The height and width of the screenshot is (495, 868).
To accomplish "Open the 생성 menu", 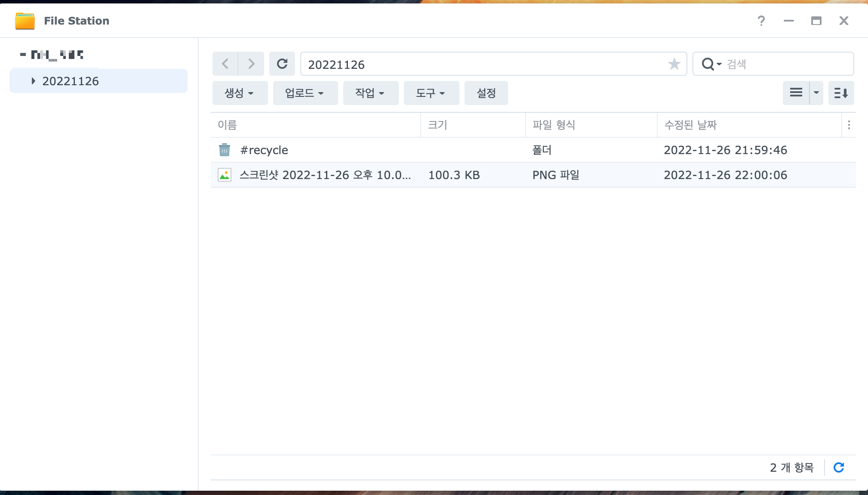I will [x=240, y=93].
